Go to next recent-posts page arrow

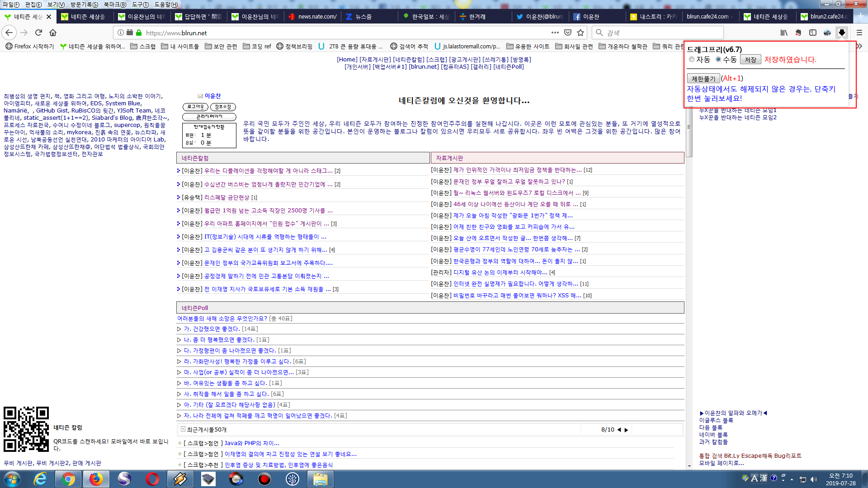[626, 430]
